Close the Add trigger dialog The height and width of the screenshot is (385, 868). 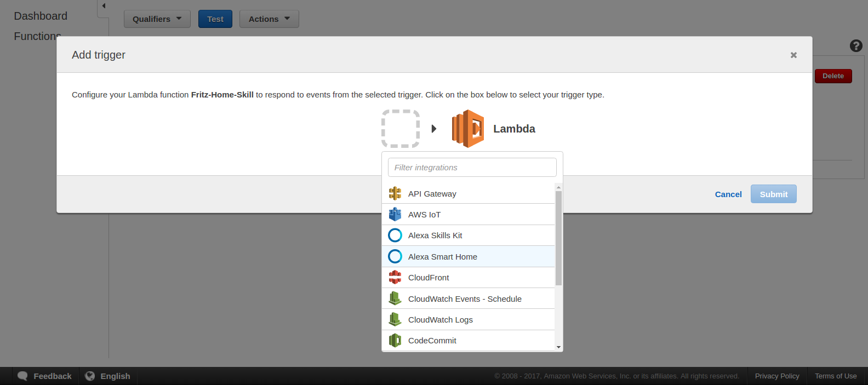click(793, 55)
